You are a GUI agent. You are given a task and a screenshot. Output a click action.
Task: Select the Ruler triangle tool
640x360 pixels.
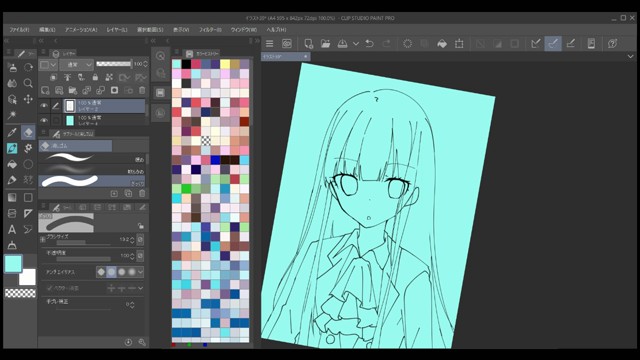click(28, 213)
